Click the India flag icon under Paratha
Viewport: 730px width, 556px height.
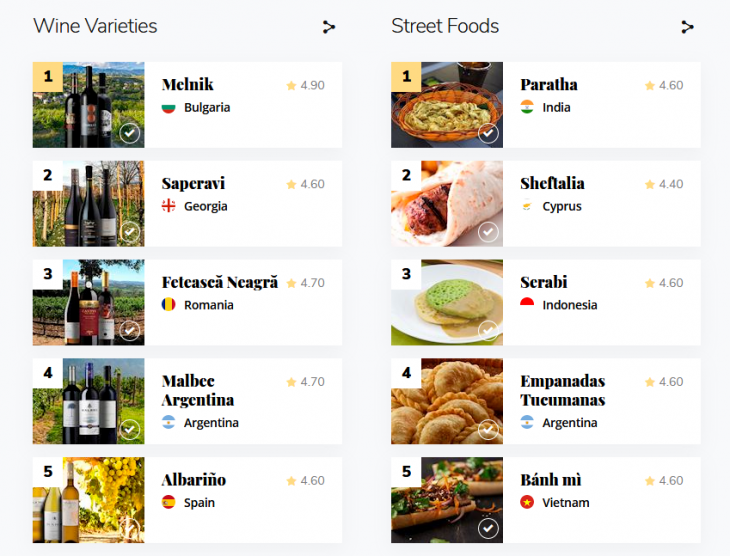point(527,107)
